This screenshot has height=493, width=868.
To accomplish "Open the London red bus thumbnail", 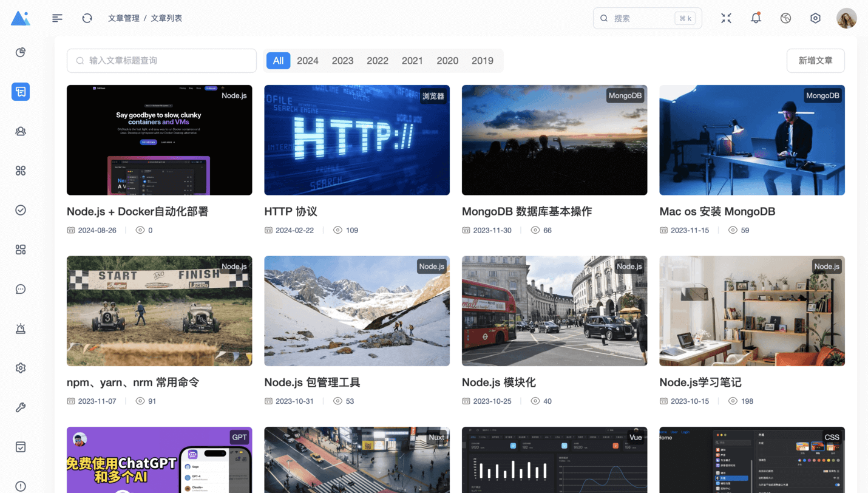I will [554, 311].
